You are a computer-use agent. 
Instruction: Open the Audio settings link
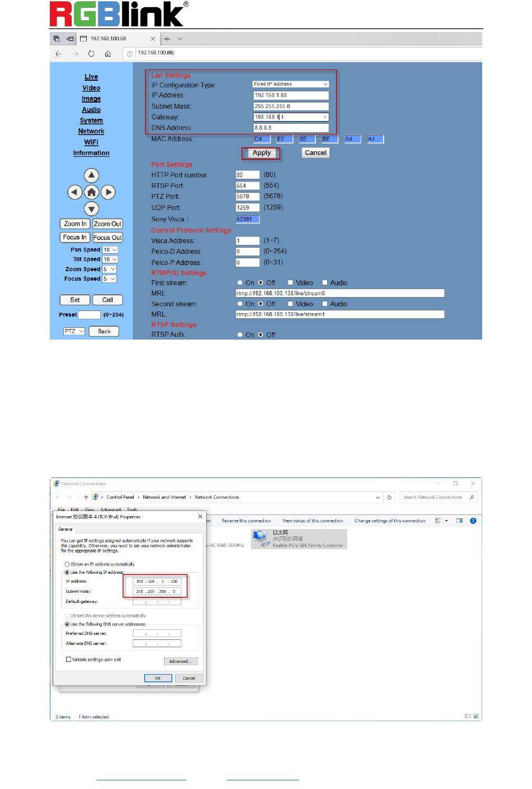point(91,110)
